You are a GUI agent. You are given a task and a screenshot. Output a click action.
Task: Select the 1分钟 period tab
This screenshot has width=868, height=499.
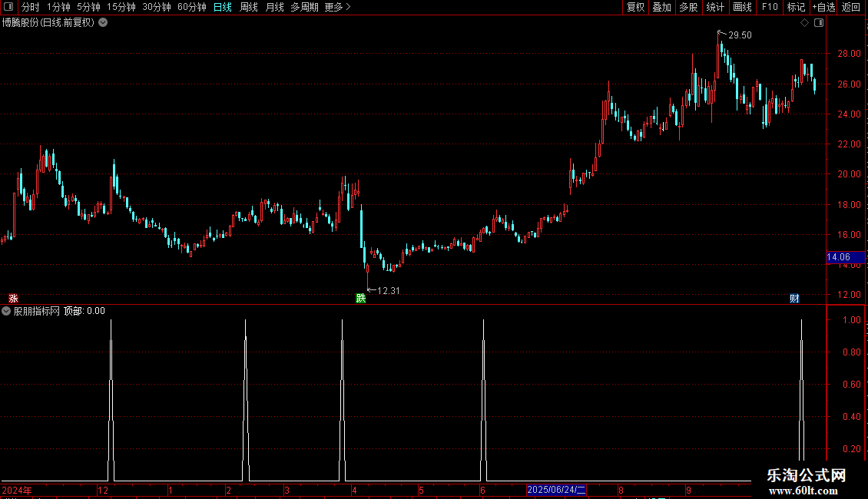58,7
